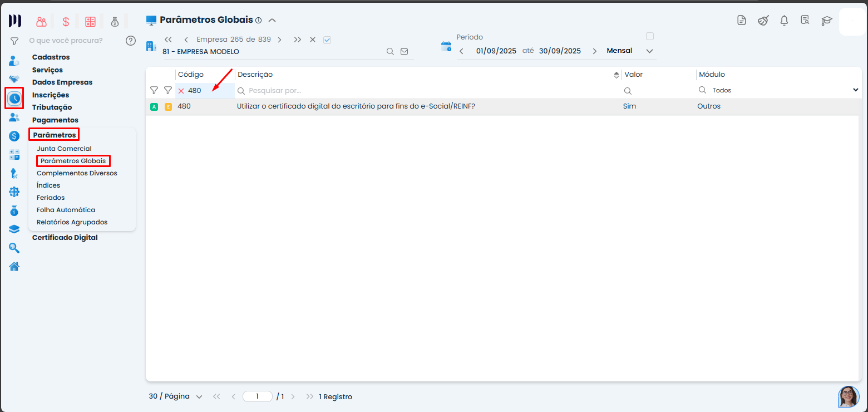The image size is (868, 412).
Task: Open the Dados Empresas menu
Action: [x=62, y=82]
